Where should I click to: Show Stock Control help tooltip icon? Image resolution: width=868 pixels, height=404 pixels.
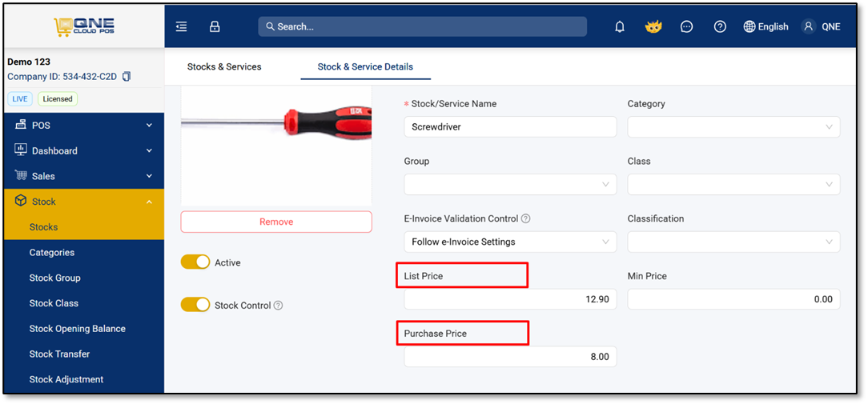pos(279,306)
